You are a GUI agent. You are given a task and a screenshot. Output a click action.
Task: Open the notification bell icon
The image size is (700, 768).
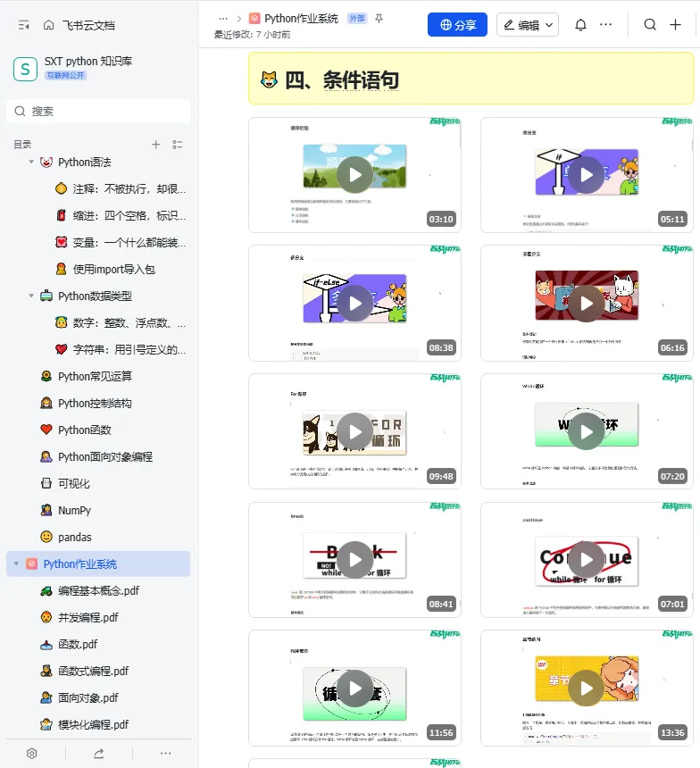580,25
